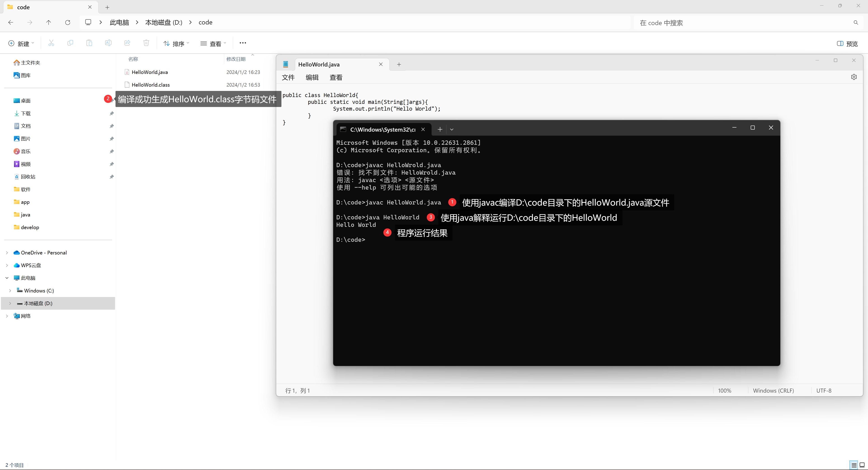Open Notepad settings gear
The height and width of the screenshot is (470, 868).
[854, 77]
